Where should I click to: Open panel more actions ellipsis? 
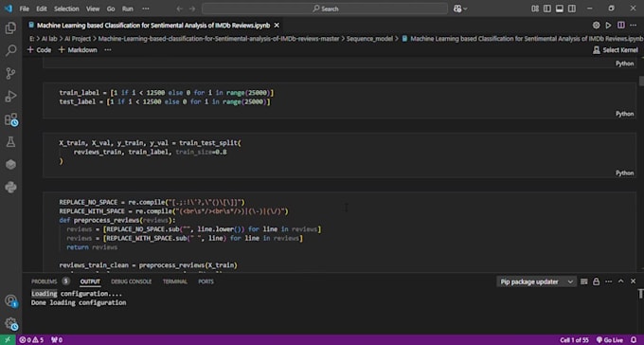[609, 281]
